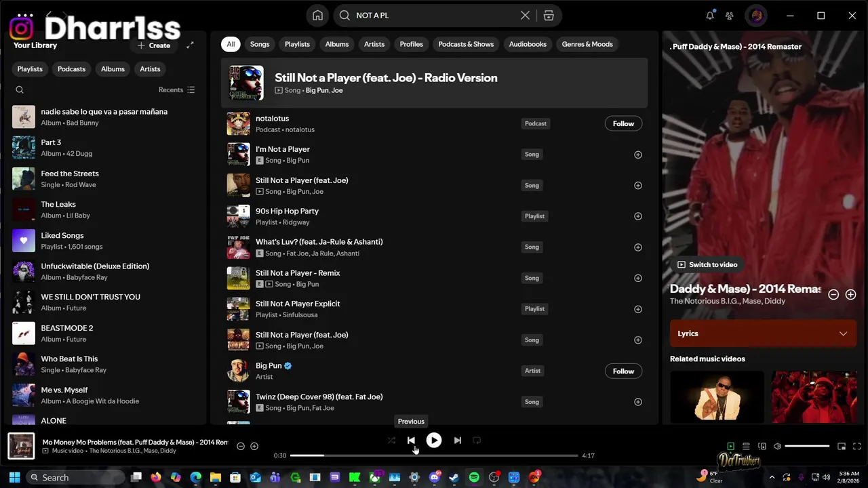Open BEASTMODE 2 album in library
Screen dimensions: 868x488
[105, 333]
